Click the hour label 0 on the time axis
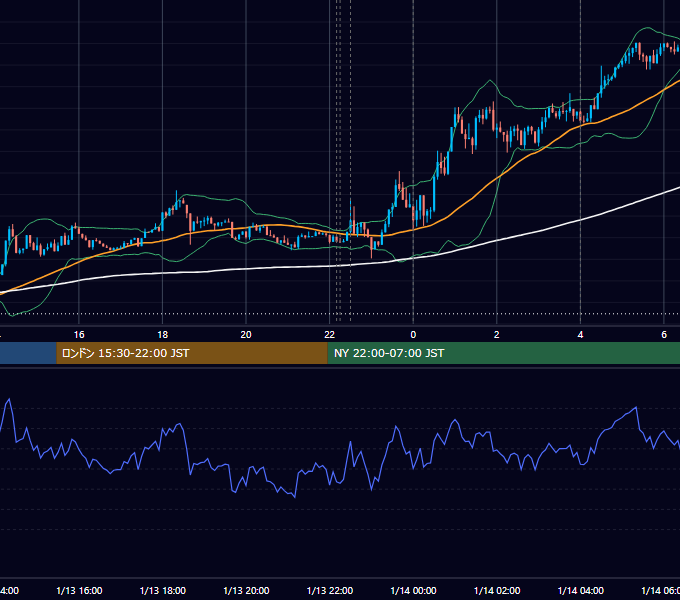Screen dimensions: 680x600 pyautogui.click(x=413, y=335)
